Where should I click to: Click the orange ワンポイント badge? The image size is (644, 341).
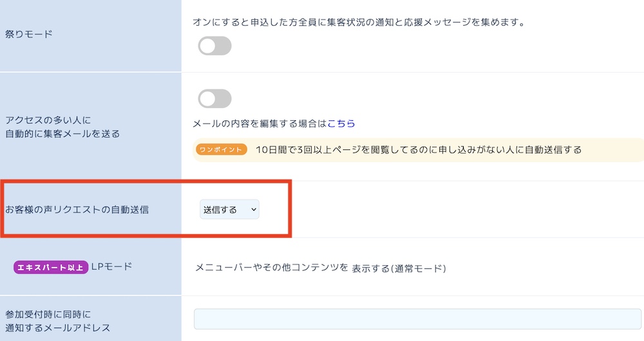(222, 149)
